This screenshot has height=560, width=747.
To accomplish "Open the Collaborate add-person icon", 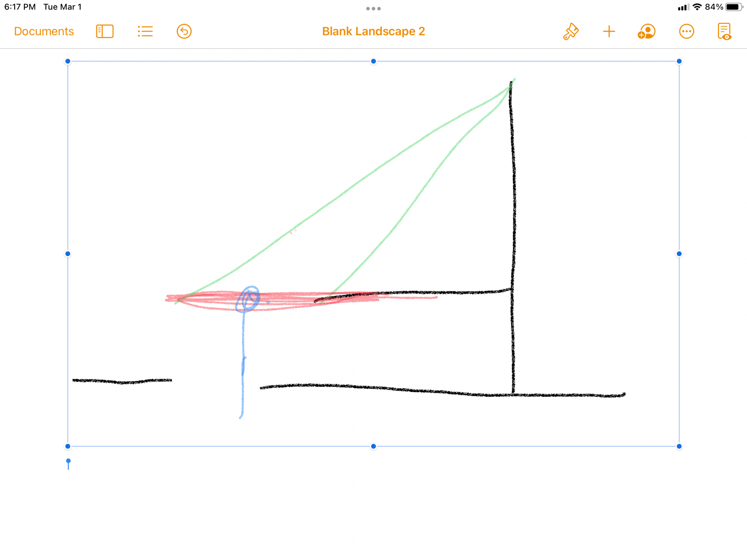I will click(x=647, y=31).
